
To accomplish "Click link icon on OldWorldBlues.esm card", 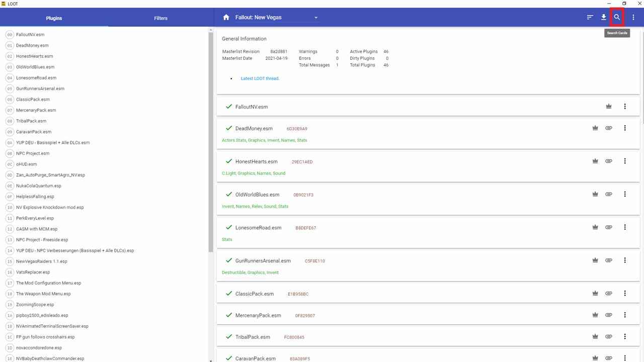I will coord(609,194).
